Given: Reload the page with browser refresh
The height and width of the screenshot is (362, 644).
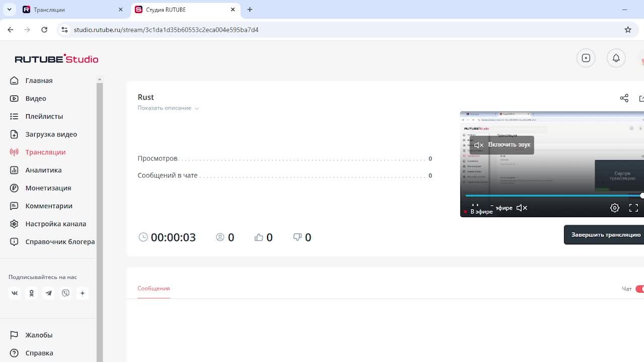Looking at the screenshot, I should point(44,30).
